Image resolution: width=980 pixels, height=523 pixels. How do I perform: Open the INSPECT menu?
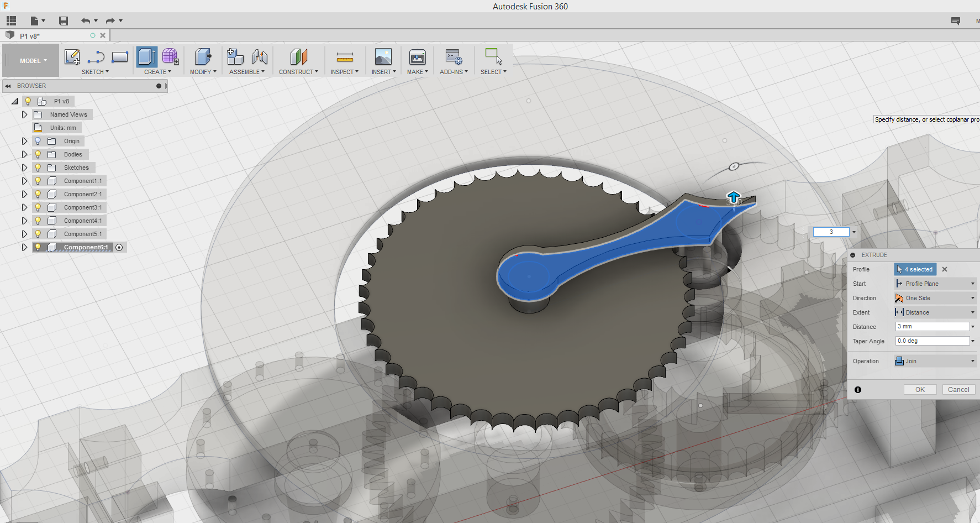coord(344,72)
